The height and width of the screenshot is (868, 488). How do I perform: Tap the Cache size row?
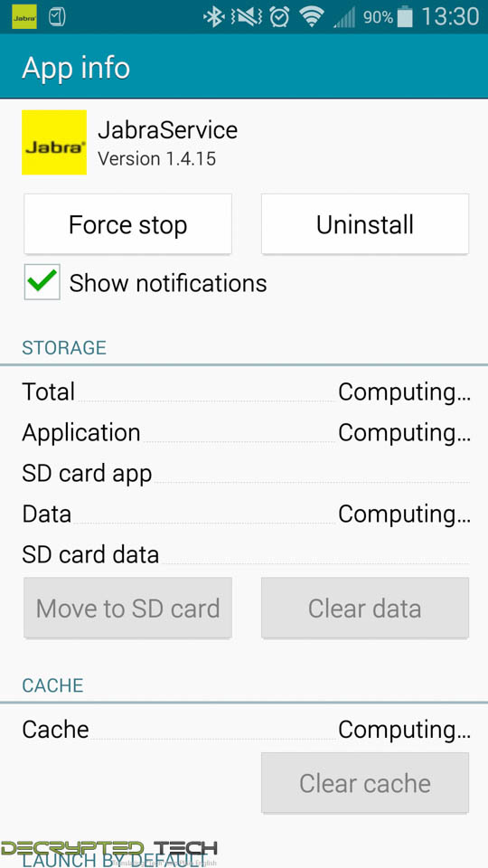pos(246,729)
